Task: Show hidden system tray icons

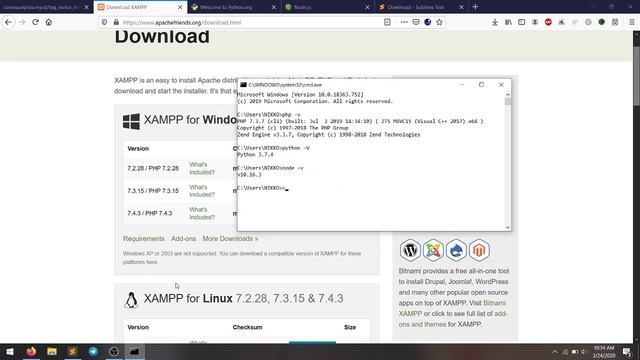Action: pyautogui.click(x=555, y=352)
